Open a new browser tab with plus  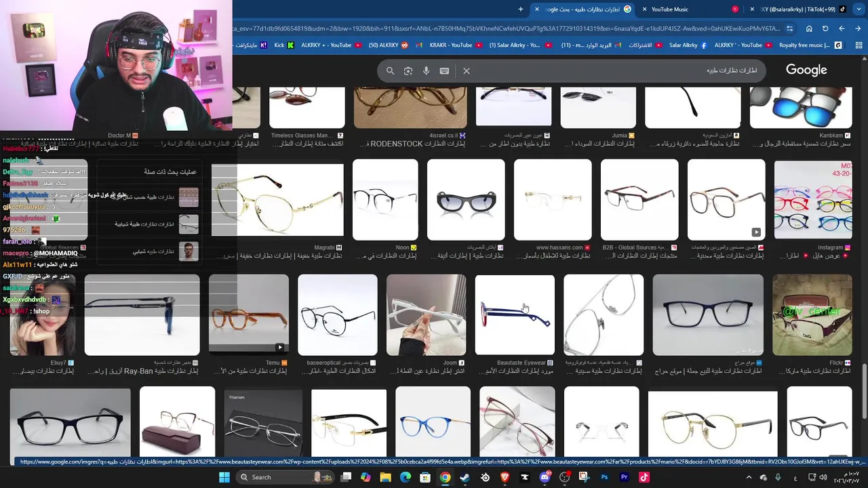[521, 9]
